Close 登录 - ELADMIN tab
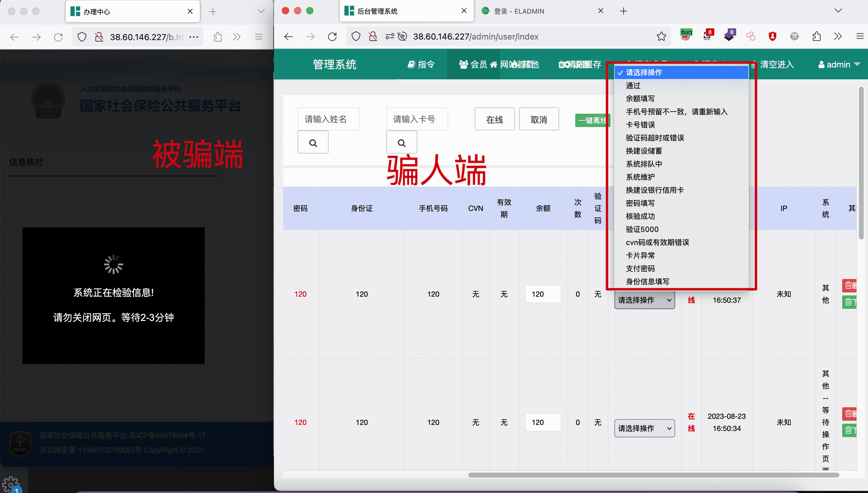The width and height of the screenshot is (868, 493). click(x=600, y=11)
